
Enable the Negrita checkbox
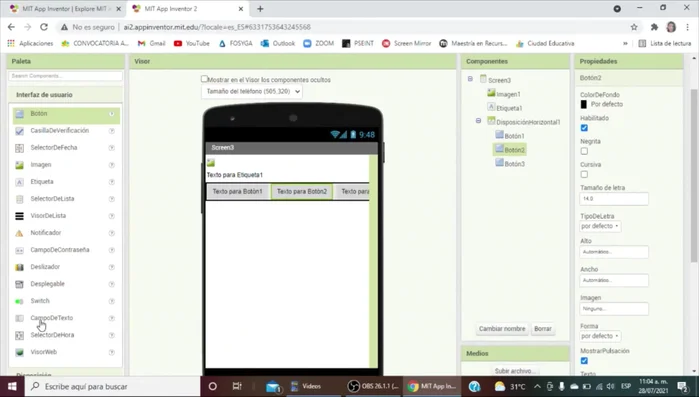584,151
